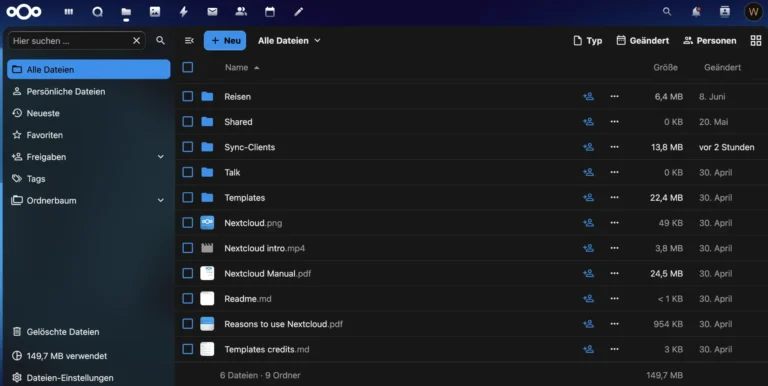Image resolution: width=768 pixels, height=386 pixels.
Task: Open the Activity lightning icon
Action: [184, 12]
